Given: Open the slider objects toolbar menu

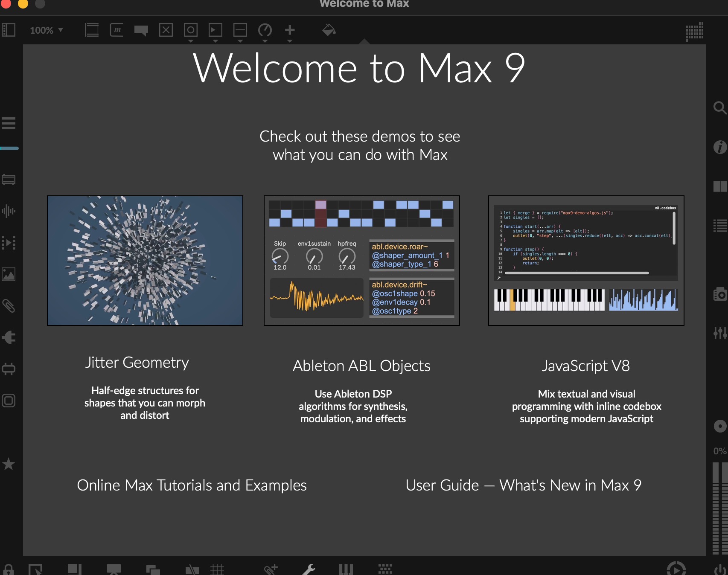Looking at the screenshot, I should coord(240,32).
